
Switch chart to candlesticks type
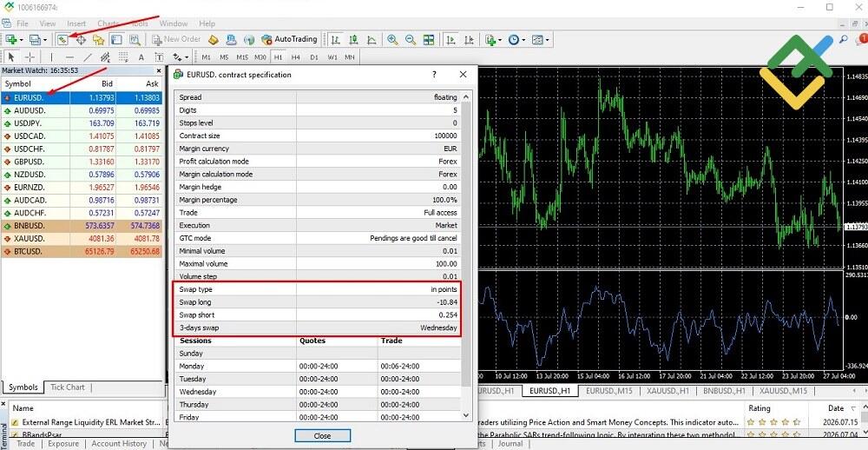[x=354, y=39]
